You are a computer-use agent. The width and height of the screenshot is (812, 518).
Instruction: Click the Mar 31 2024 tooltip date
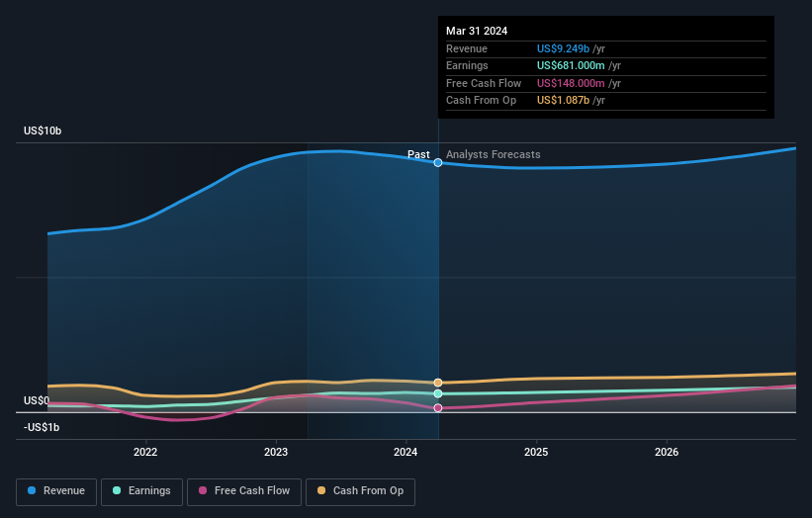click(477, 31)
